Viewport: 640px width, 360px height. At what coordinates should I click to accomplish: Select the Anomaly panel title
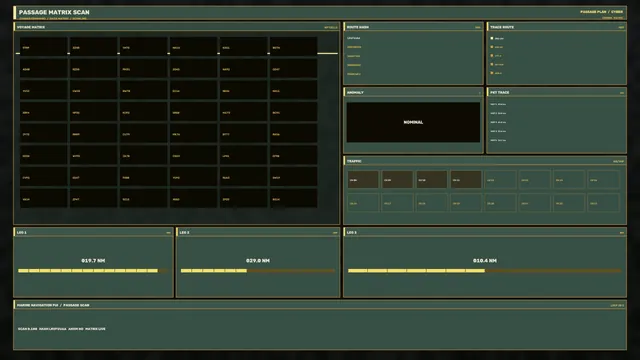pyautogui.click(x=355, y=93)
